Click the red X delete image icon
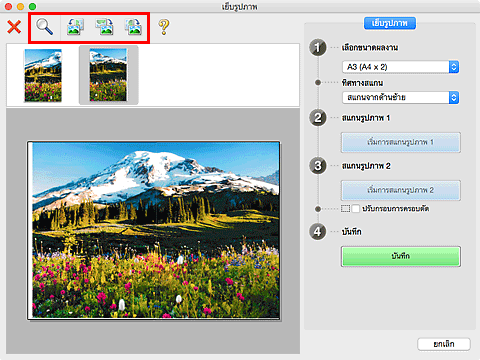The width and height of the screenshot is (480, 360). [14, 27]
